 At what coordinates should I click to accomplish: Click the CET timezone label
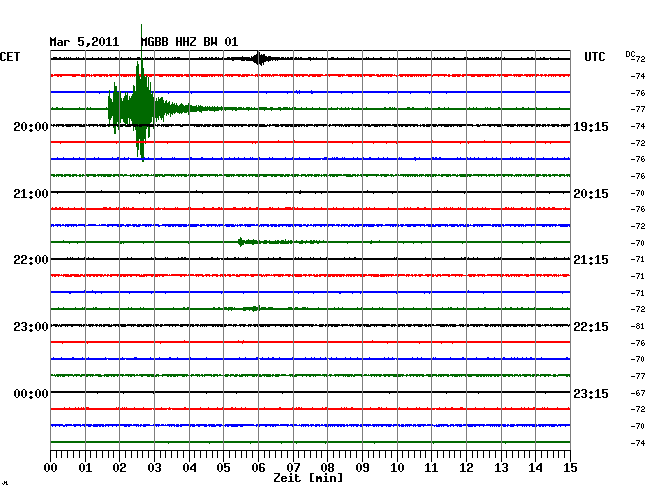tap(10, 57)
